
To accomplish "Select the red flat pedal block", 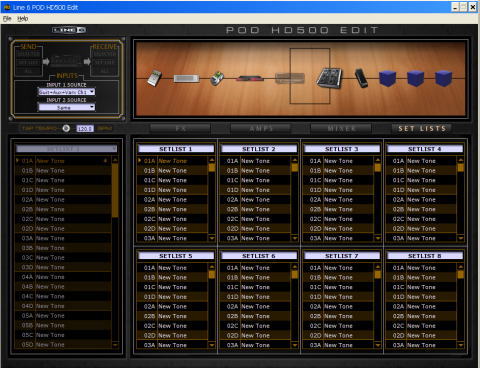I will (x=250, y=79).
